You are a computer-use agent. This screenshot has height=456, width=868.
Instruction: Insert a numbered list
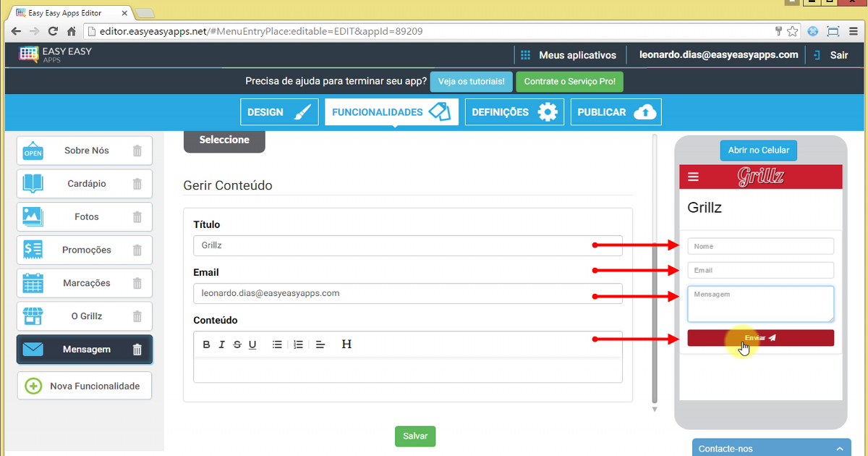click(x=298, y=345)
